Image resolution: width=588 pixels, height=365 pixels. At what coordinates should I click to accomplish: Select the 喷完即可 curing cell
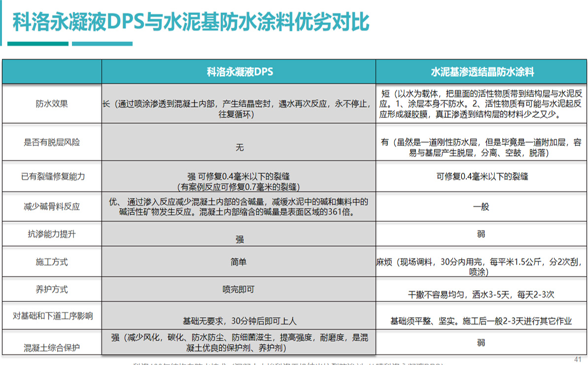click(x=239, y=290)
